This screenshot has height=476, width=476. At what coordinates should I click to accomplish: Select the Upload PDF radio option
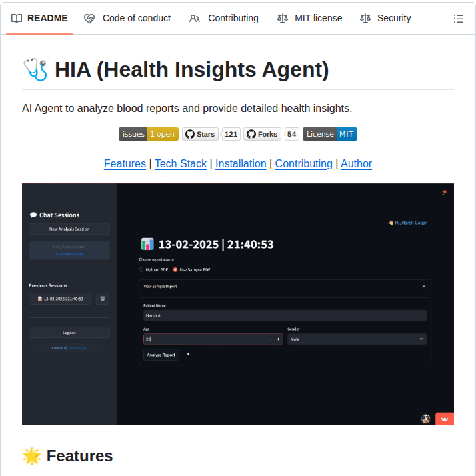[141, 270]
